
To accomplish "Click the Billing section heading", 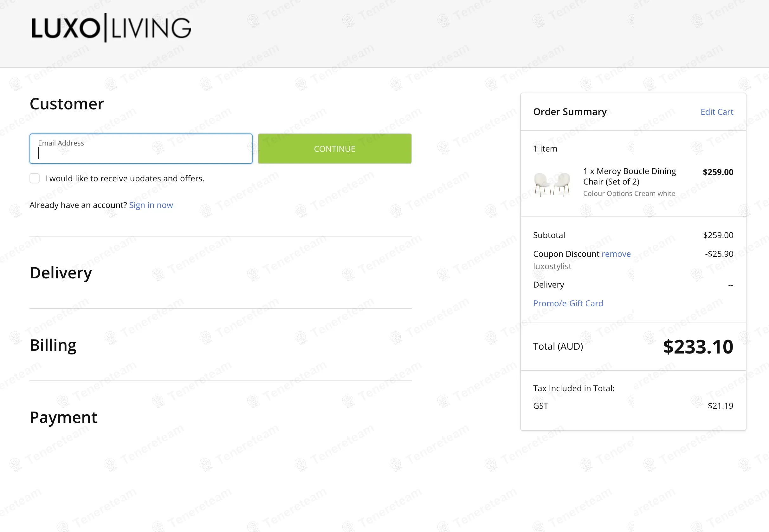I will (53, 345).
